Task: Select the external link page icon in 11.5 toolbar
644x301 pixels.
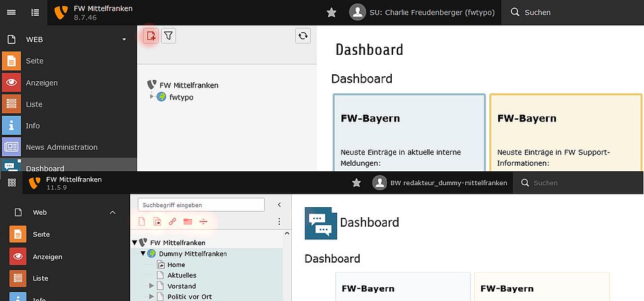Action: coord(172,222)
